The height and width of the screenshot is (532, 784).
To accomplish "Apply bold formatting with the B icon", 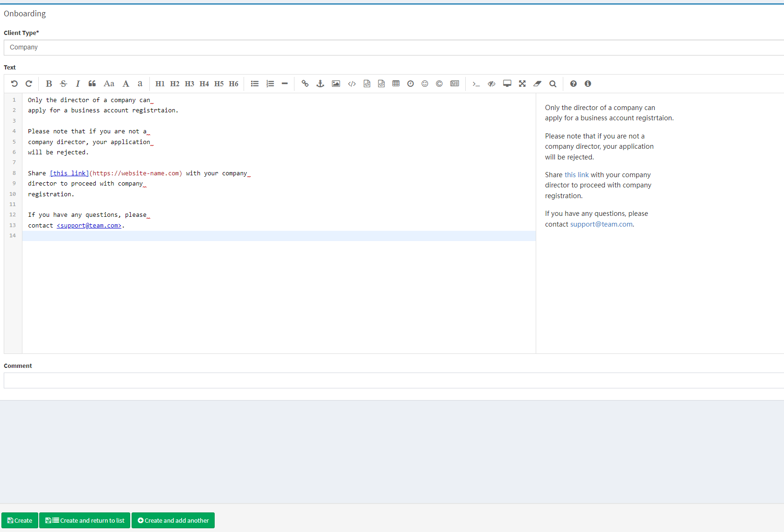I will click(49, 84).
